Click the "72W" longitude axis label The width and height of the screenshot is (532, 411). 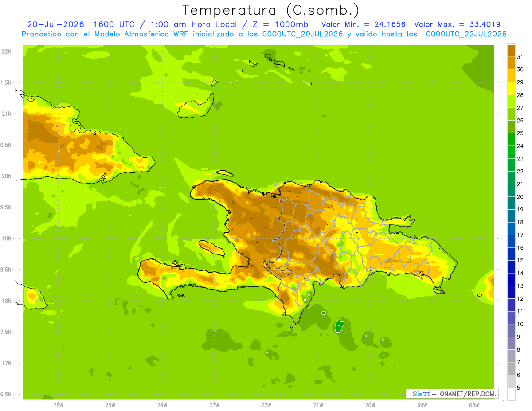pos(266,405)
